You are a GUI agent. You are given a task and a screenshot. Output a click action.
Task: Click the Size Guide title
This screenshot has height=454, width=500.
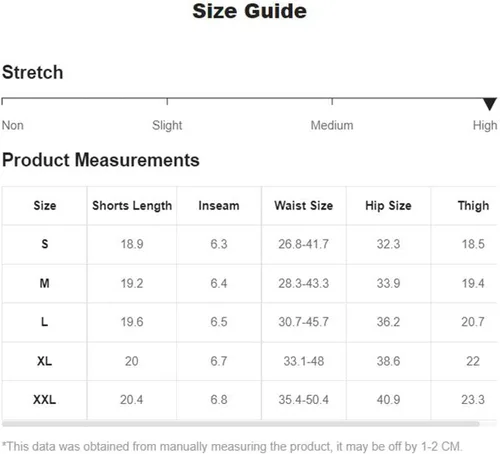pyautogui.click(x=250, y=11)
